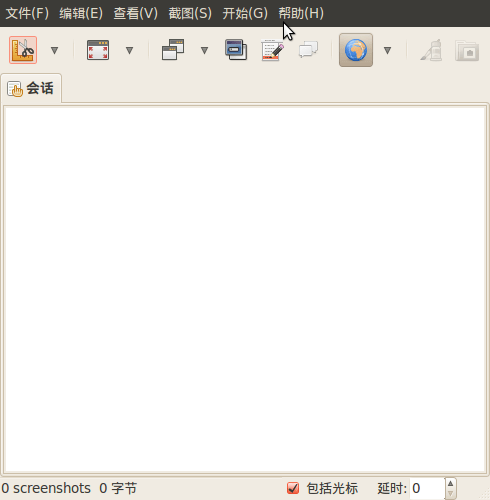This screenshot has width=490, height=500.
Task: Click the grayed speech bubbles icon
Action: (x=308, y=50)
